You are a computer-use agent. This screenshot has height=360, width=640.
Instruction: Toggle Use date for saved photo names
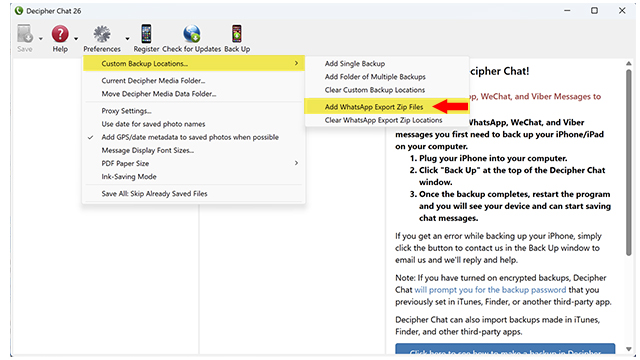click(193, 124)
